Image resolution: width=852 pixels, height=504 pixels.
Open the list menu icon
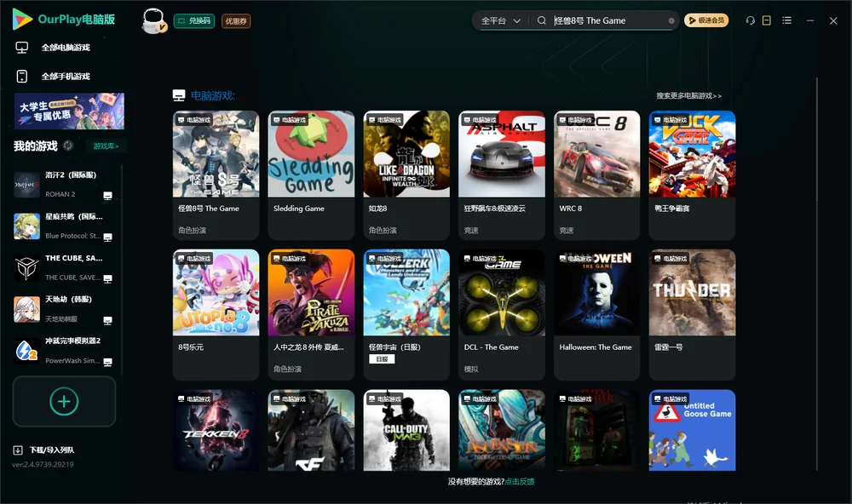[x=786, y=20]
